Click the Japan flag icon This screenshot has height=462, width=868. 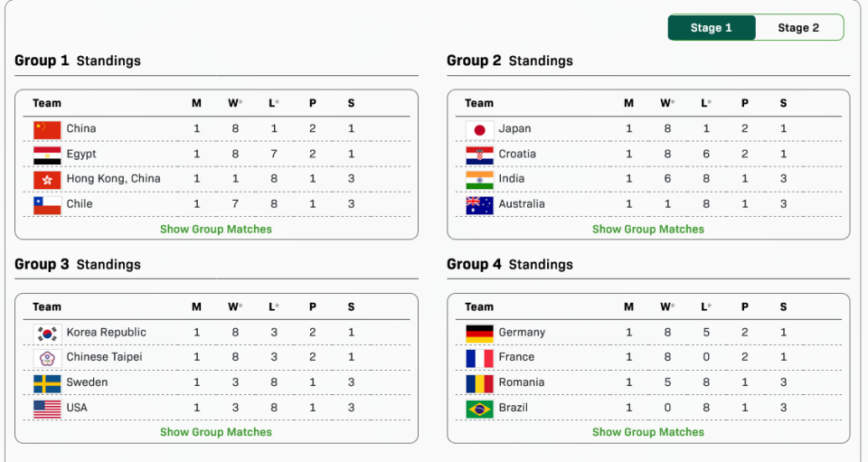[479, 129]
